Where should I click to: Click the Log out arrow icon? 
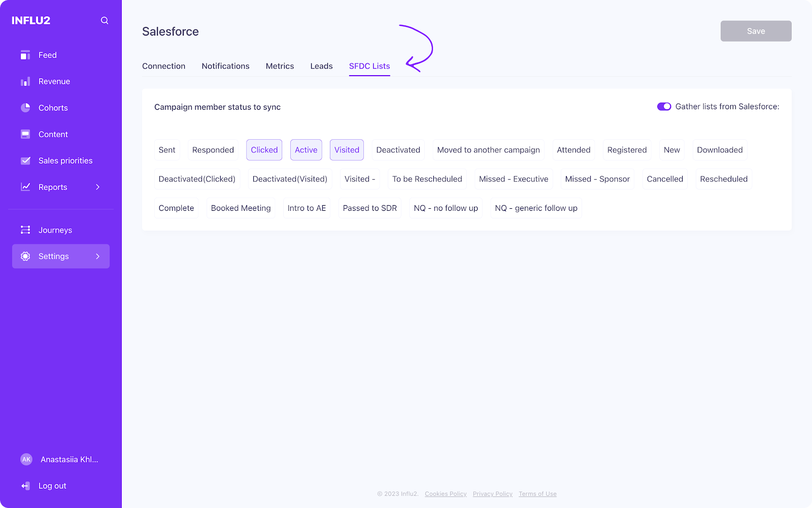point(25,486)
